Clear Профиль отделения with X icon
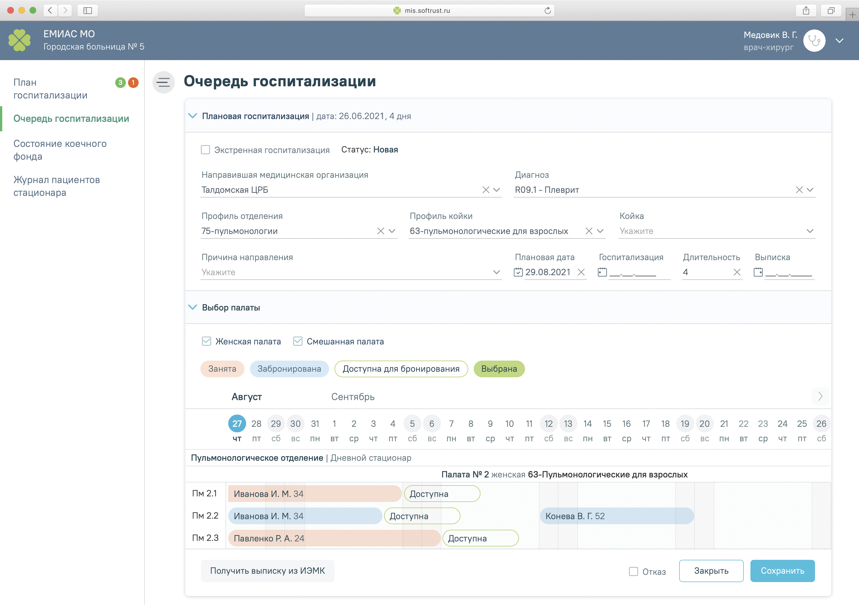The width and height of the screenshot is (859, 616). [381, 231]
